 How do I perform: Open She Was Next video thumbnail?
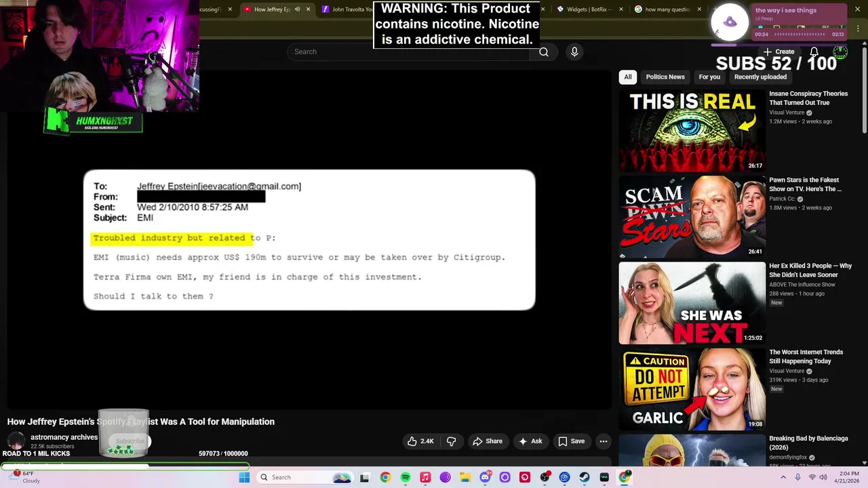click(x=692, y=302)
